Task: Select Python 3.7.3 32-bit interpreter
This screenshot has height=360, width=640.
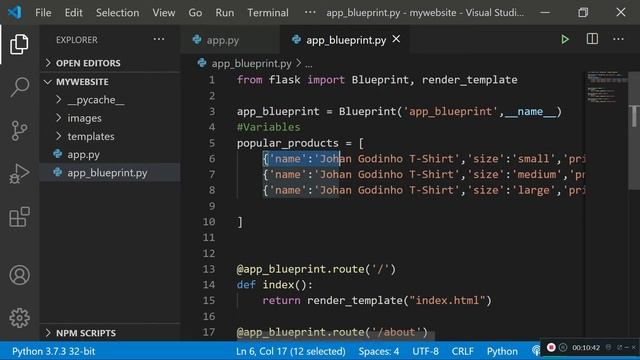Action: pyautogui.click(x=53, y=351)
